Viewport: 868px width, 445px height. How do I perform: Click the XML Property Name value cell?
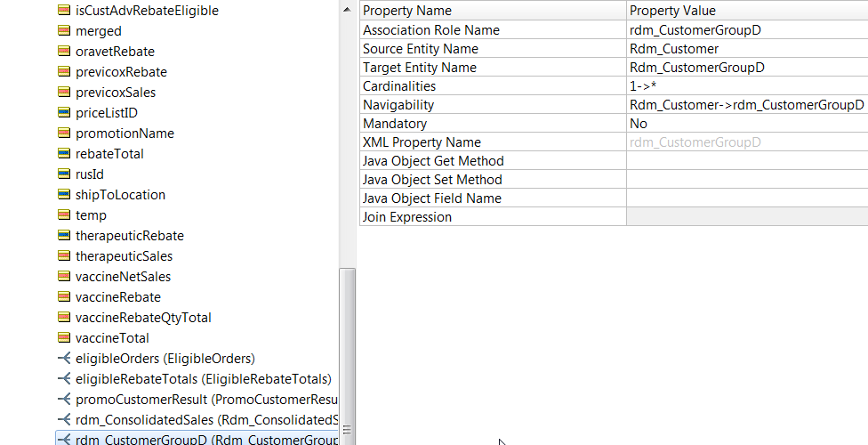(747, 142)
